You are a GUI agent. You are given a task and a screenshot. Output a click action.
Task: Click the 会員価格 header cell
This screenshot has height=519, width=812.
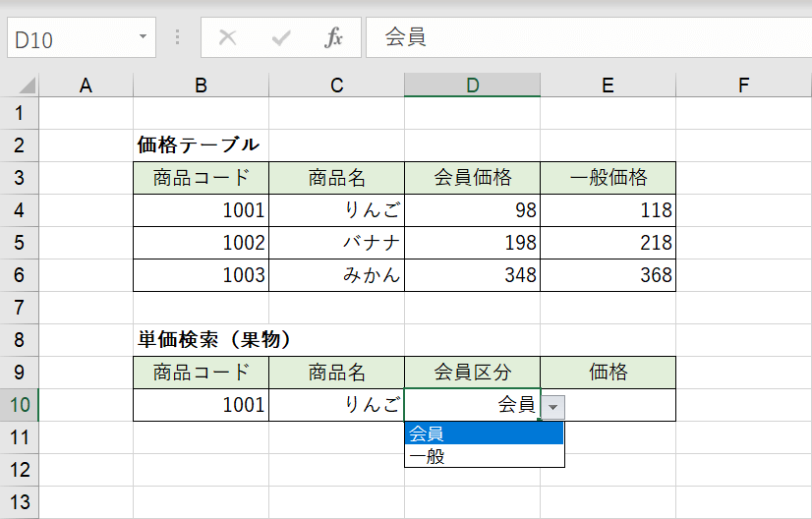coord(472,178)
